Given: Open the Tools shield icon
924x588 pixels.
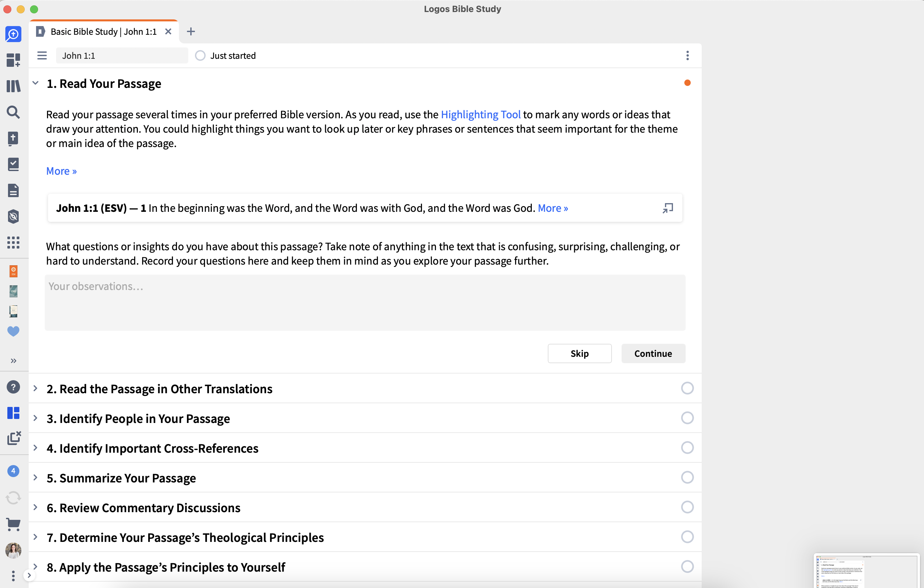Looking at the screenshot, I should (13, 216).
